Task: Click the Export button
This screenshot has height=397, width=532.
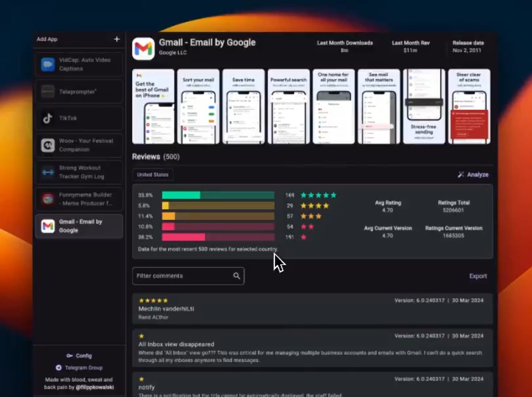Action: point(478,276)
